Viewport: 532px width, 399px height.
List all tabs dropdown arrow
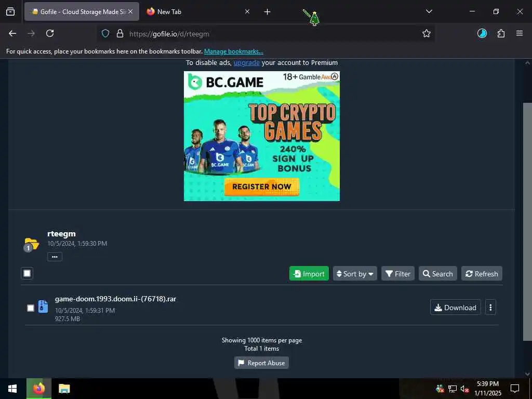(x=429, y=11)
